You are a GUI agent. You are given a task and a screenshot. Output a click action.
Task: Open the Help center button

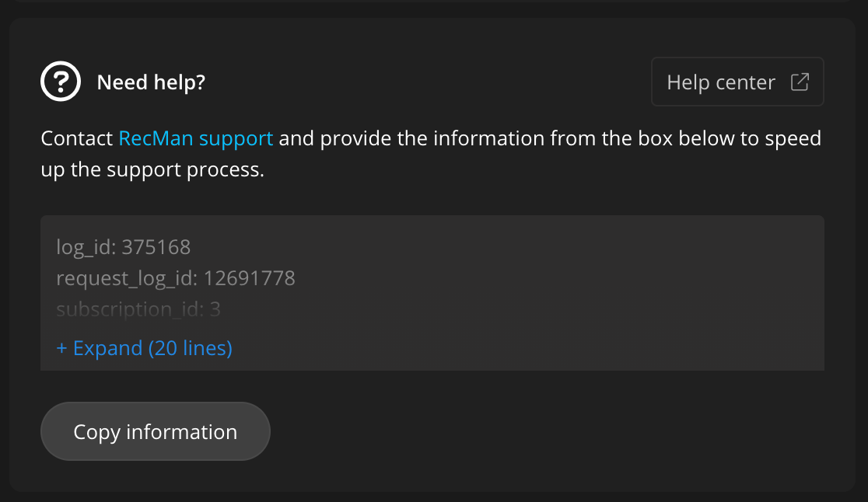pyautogui.click(x=737, y=82)
